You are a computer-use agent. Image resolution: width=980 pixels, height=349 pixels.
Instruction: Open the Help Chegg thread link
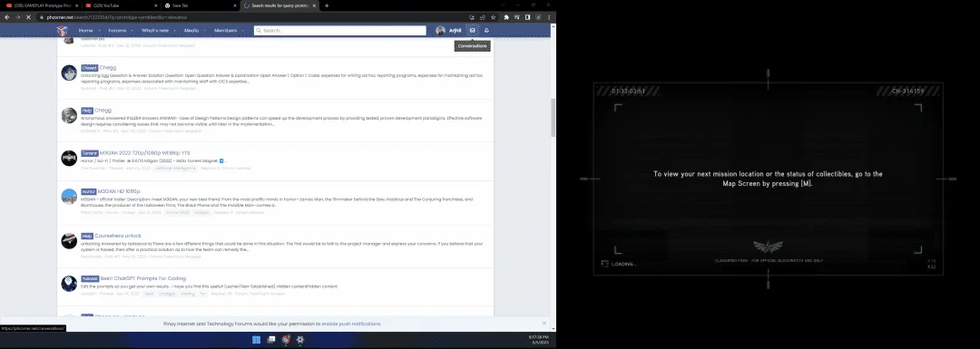click(x=103, y=111)
